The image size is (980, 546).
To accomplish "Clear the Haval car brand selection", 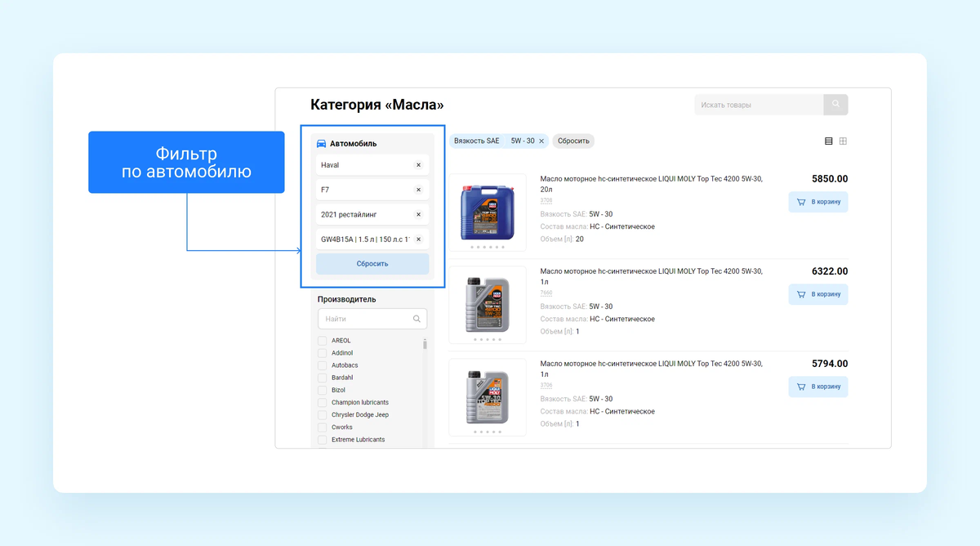I will pos(418,165).
